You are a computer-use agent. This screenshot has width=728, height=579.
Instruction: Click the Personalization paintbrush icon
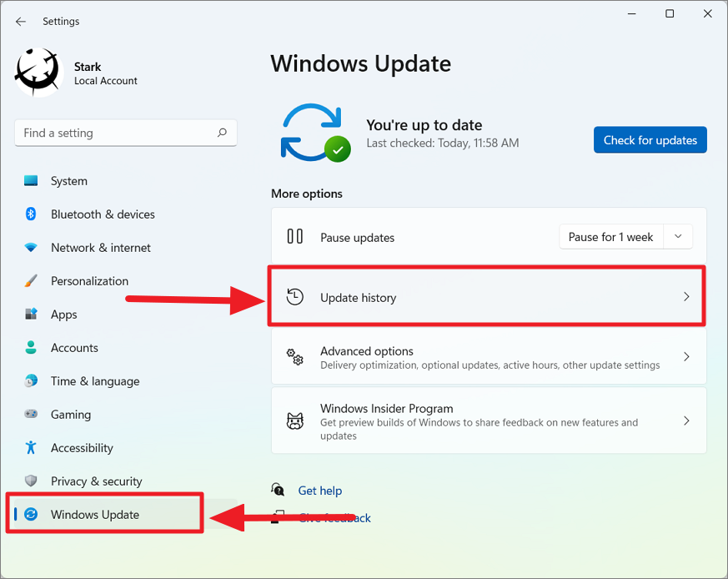point(31,280)
